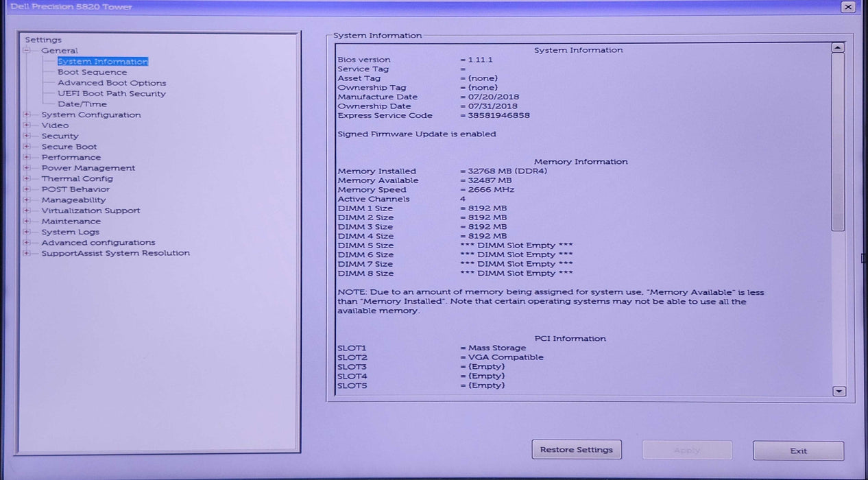Click the DIMM 5 Size row

click(x=455, y=245)
